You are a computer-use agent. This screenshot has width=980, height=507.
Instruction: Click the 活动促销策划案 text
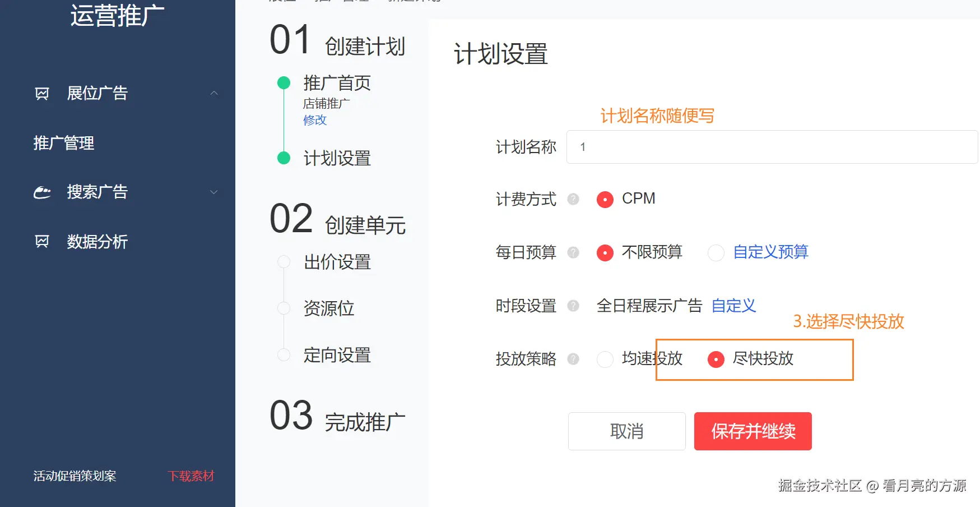pyautogui.click(x=75, y=476)
